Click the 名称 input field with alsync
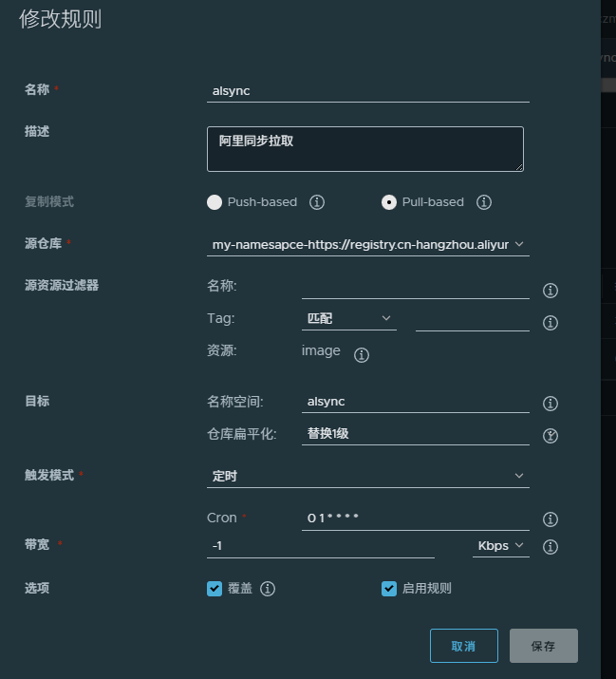Screen dimensions: 616x679 367,91
